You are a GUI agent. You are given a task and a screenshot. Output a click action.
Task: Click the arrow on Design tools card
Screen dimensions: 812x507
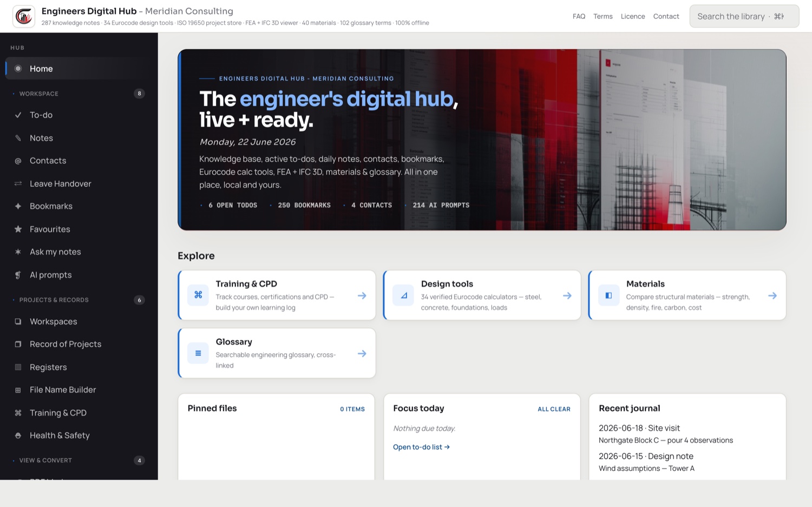[x=567, y=295]
